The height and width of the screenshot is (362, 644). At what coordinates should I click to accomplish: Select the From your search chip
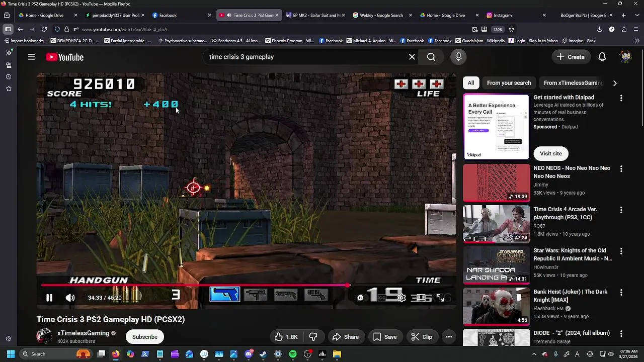(x=509, y=83)
